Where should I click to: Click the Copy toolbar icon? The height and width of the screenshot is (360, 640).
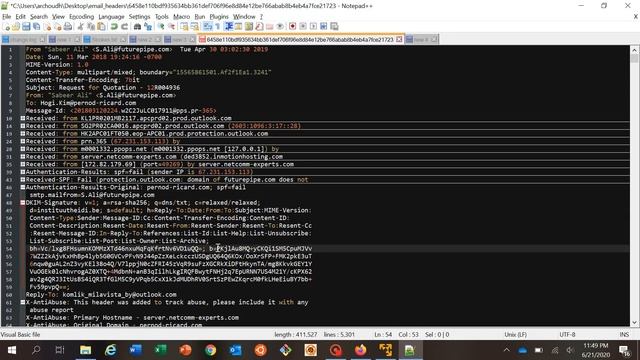click(x=91, y=27)
